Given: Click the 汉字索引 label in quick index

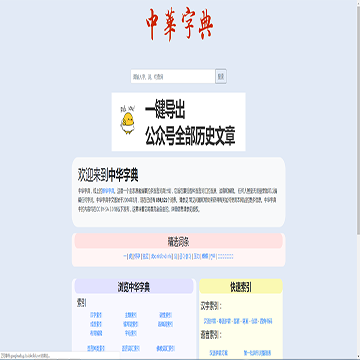Looking at the screenshot, I should 211,306.
